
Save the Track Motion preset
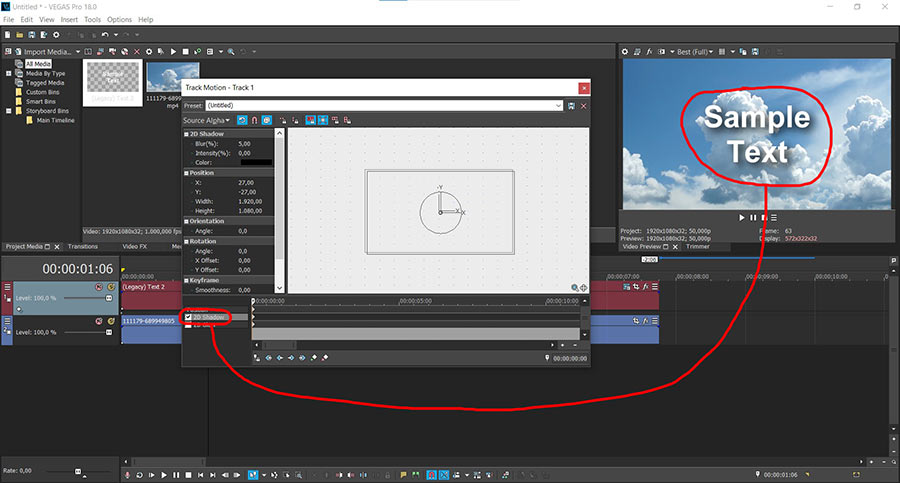571,106
